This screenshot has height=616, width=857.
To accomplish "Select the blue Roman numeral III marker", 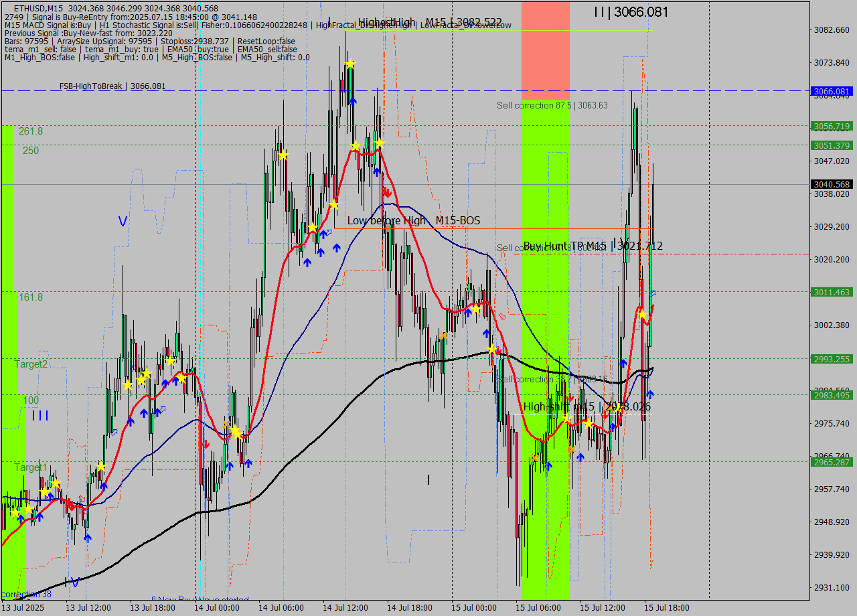I will pos(39,415).
